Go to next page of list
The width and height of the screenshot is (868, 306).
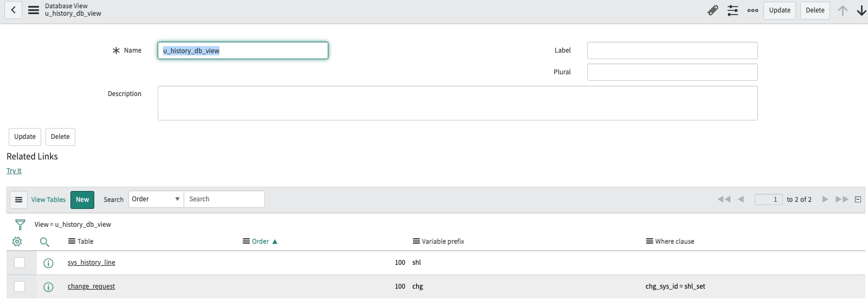coord(825,199)
